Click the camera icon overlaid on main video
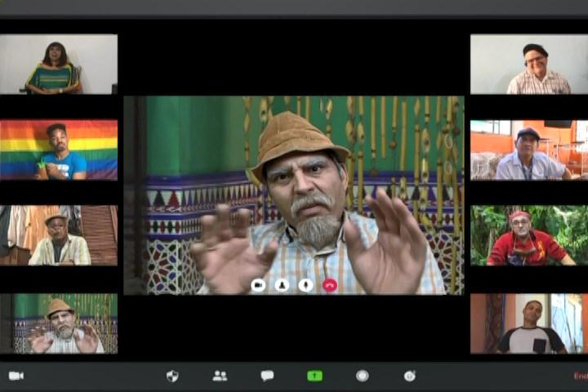 click(258, 286)
